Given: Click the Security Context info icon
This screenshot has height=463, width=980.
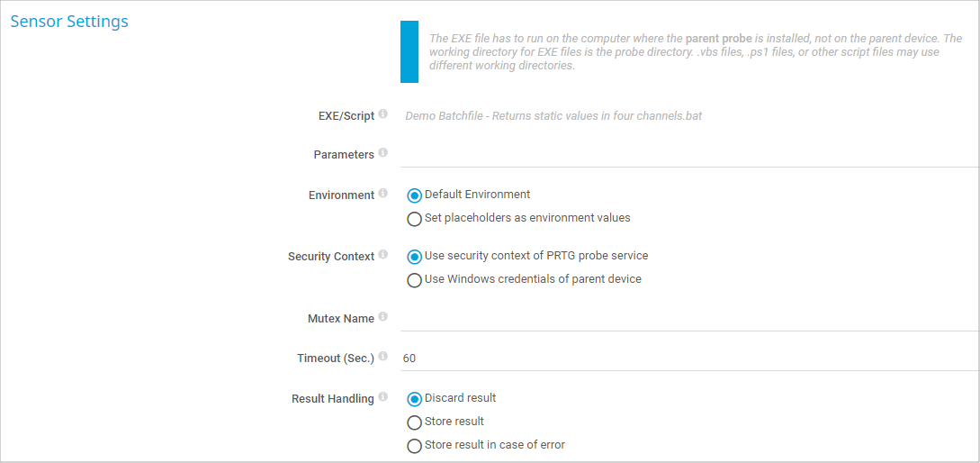Looking at the screenshot, I should (383, 255).
